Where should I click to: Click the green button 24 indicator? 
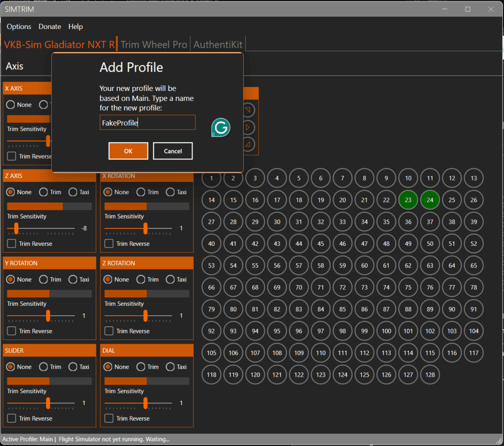(x=430, y=200)
